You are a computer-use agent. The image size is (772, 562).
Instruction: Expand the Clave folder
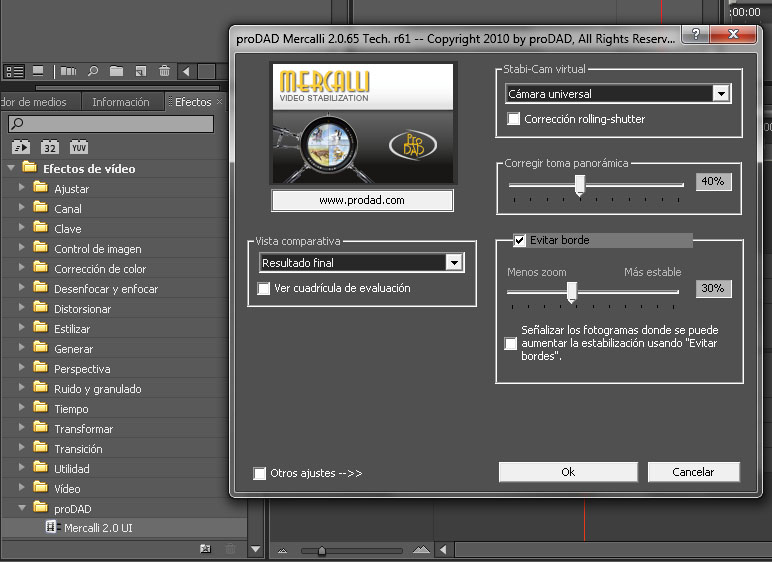click(x=21, y=227)
